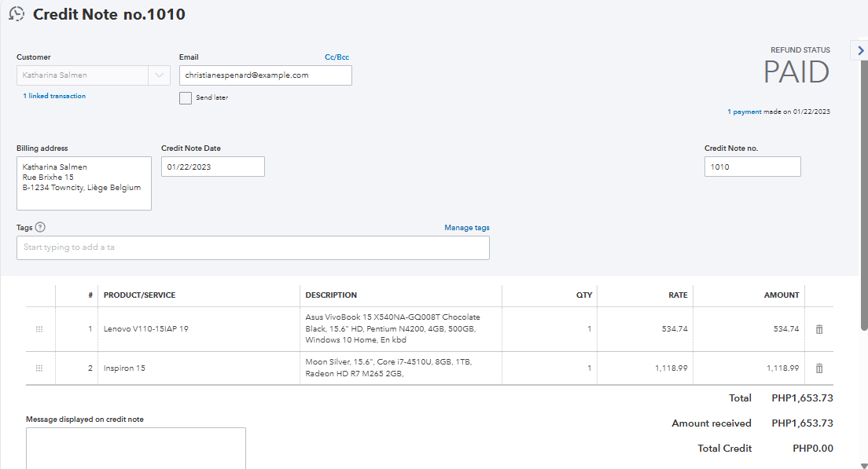Edit the Credit Note no. field
The width and height of the screenshot is (868, 469).
(752, 167)
